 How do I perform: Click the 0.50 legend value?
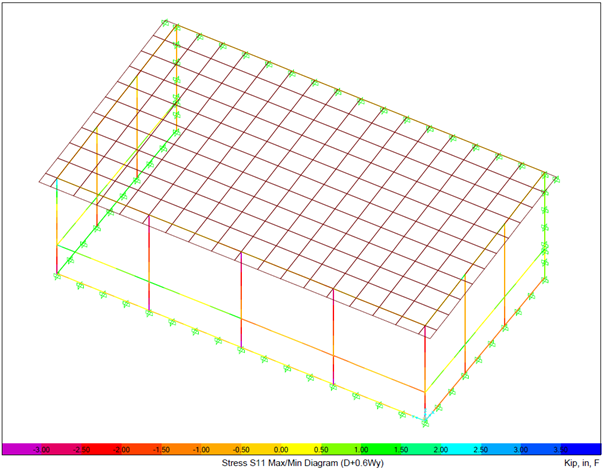321,450
